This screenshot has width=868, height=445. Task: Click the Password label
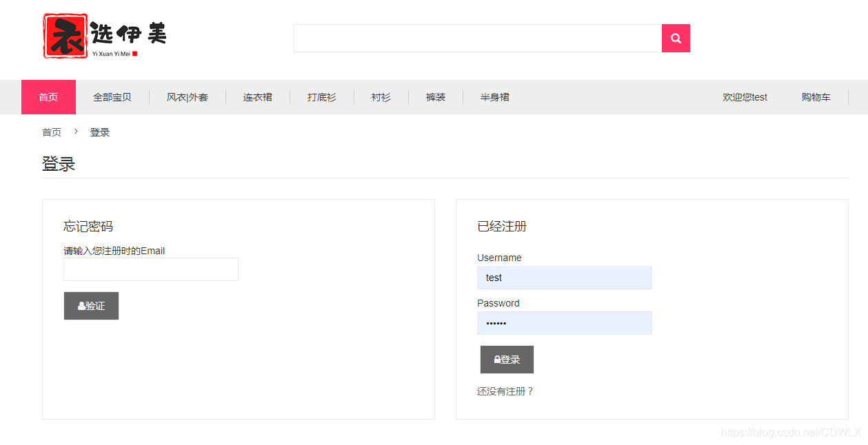[x=498, y=303]
